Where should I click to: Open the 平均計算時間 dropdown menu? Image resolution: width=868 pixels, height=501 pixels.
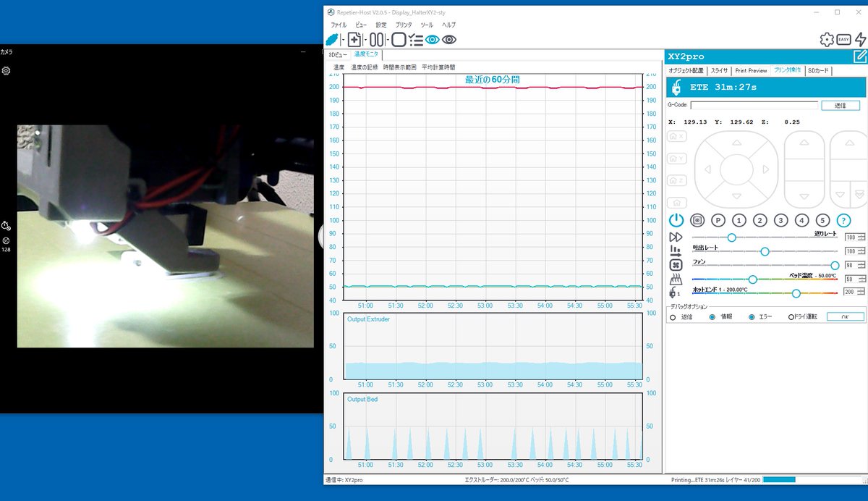[438, 67]
